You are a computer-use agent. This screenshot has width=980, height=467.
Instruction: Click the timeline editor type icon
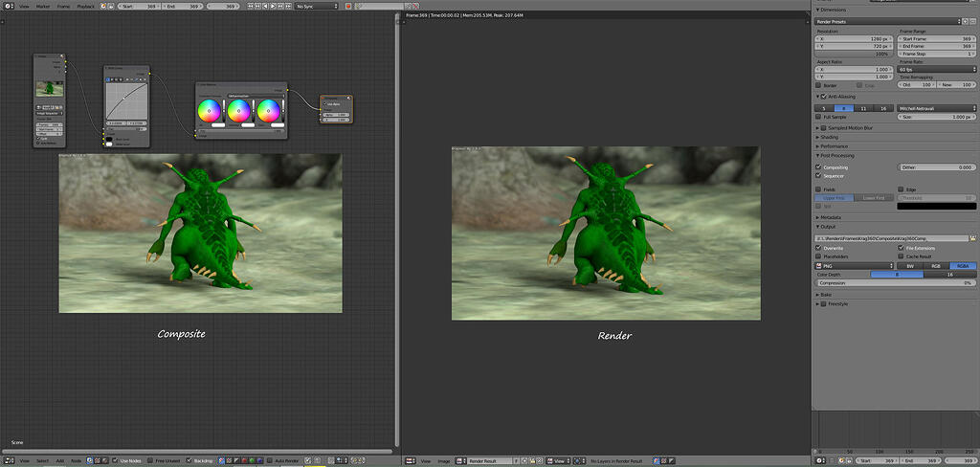tap(7, 6)
